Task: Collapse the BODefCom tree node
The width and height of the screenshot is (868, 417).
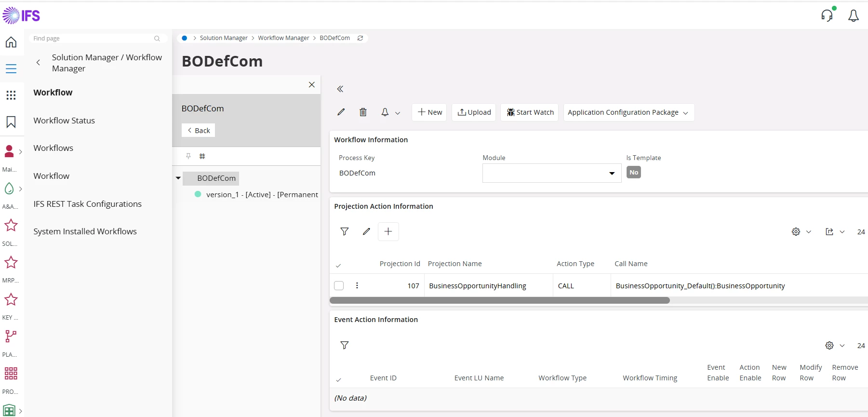Action: point(178,178)
